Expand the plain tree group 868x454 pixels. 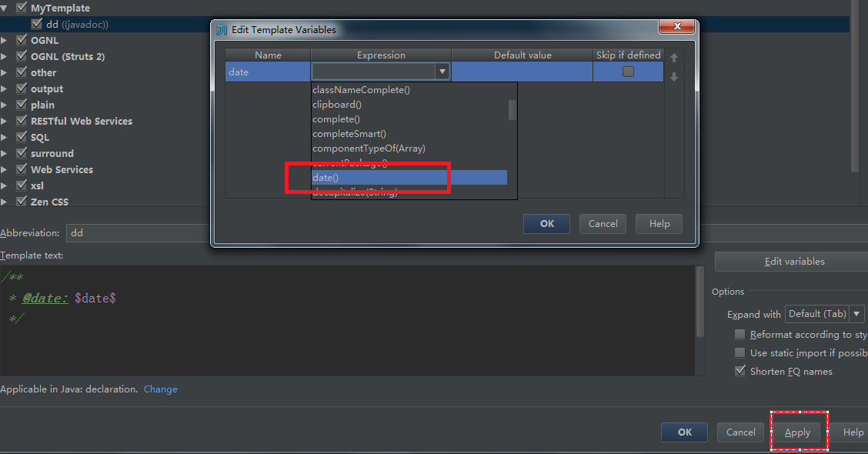(4, 105)
